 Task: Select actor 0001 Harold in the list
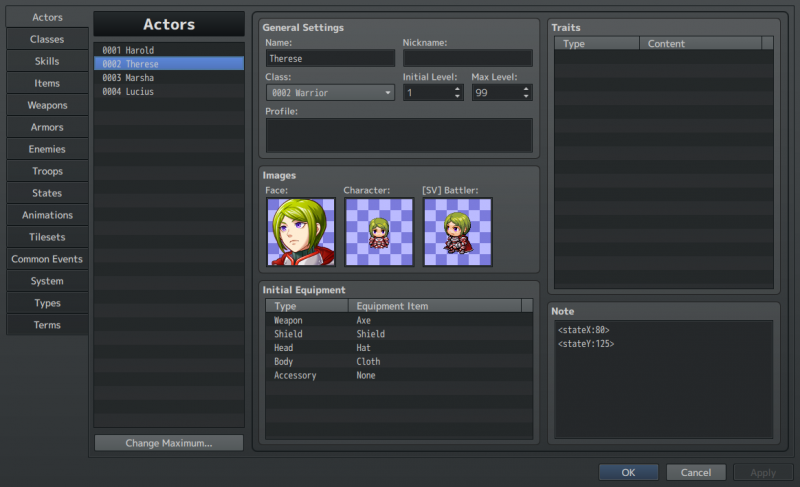coord(169,50)
